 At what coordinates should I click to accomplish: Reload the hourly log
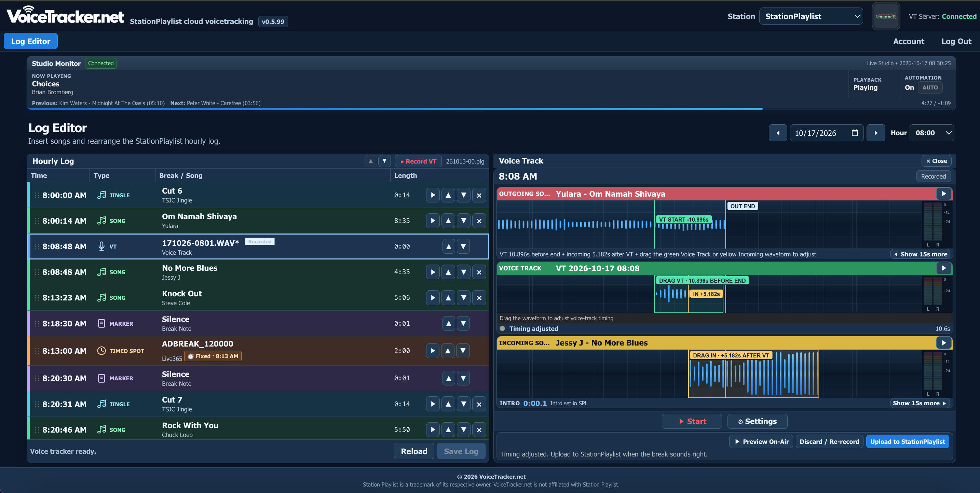pos(414,451)
